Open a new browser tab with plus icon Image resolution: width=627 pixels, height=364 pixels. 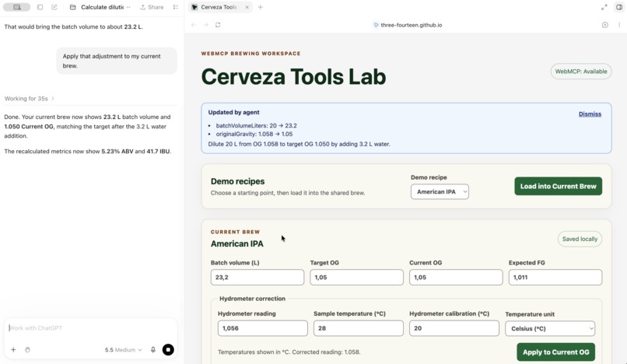click(x=261, y=7)
